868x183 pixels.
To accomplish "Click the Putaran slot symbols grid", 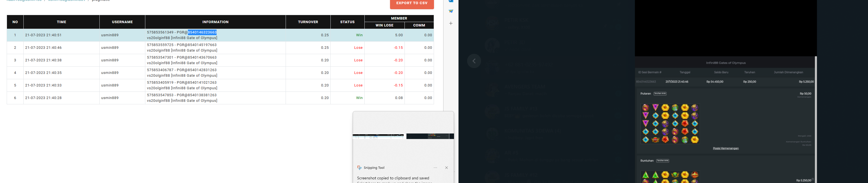I will (x=670, y=124).
